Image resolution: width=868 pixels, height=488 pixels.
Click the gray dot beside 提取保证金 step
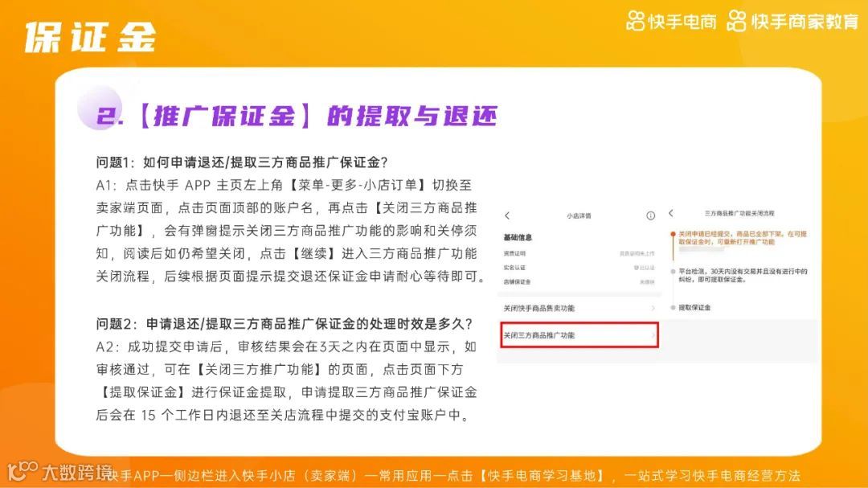(x=672, y=307)
